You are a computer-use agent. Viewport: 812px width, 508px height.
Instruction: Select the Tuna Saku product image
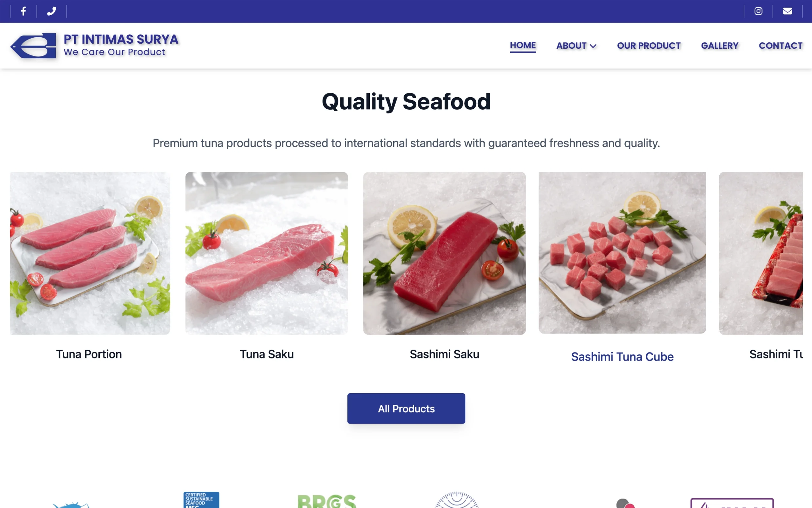(267, 253)
